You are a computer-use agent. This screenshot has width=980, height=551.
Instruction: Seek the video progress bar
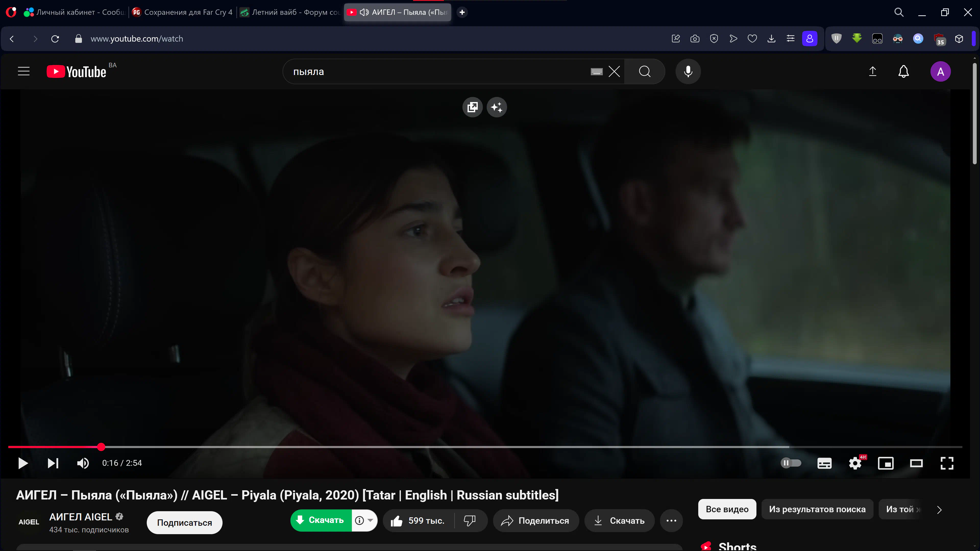coord(485,447)
